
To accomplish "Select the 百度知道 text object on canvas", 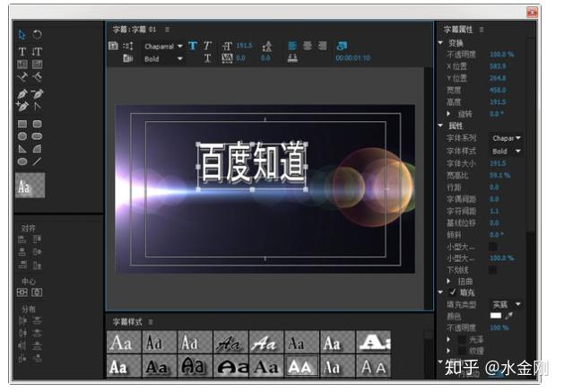I will pyautogui.click(x=252, y=161).
